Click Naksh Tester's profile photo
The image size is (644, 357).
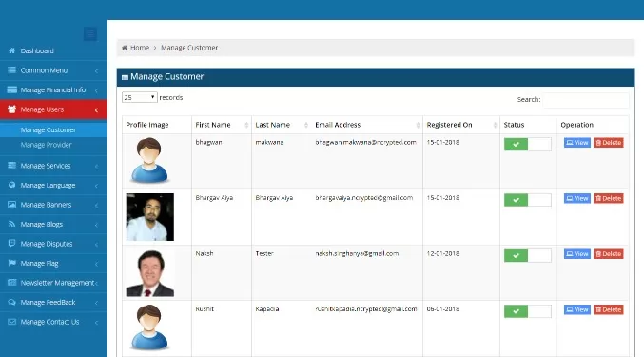(x=150, y=273)
